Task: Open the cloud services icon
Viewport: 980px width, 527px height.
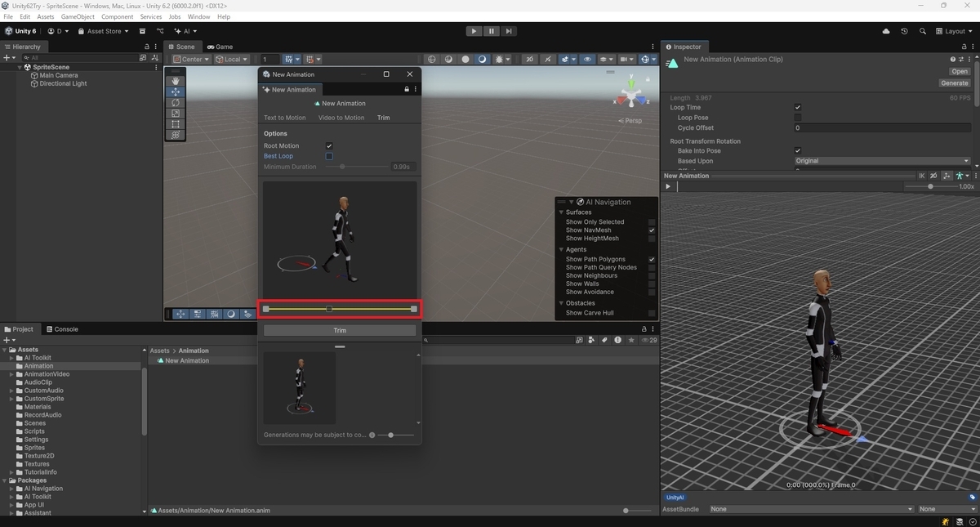Action: tap(886, 31)
